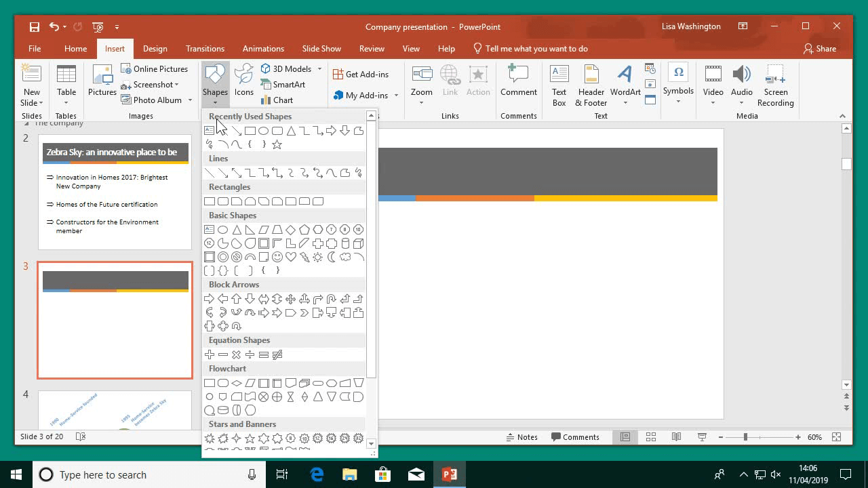Insert Pictures from this device
This screenshot has height=488, width=868.
102,81
